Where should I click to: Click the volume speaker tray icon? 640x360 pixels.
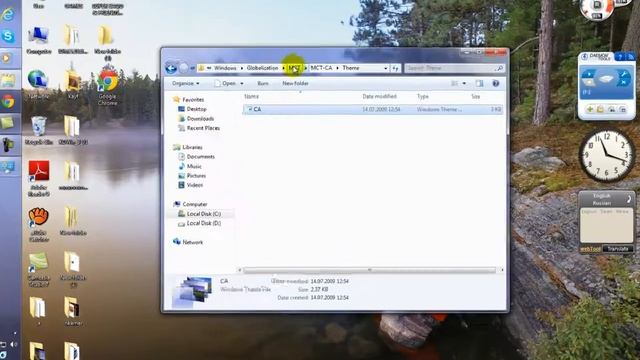[13, 344]
